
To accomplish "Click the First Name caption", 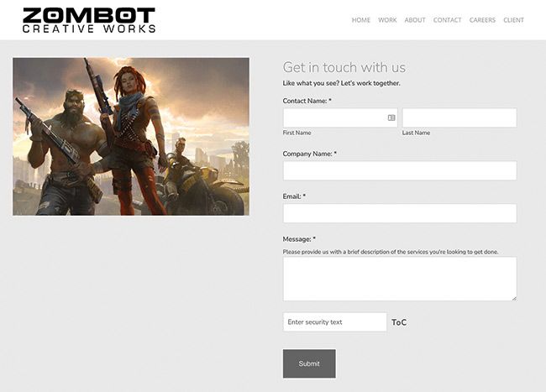I will coord(297,133).
